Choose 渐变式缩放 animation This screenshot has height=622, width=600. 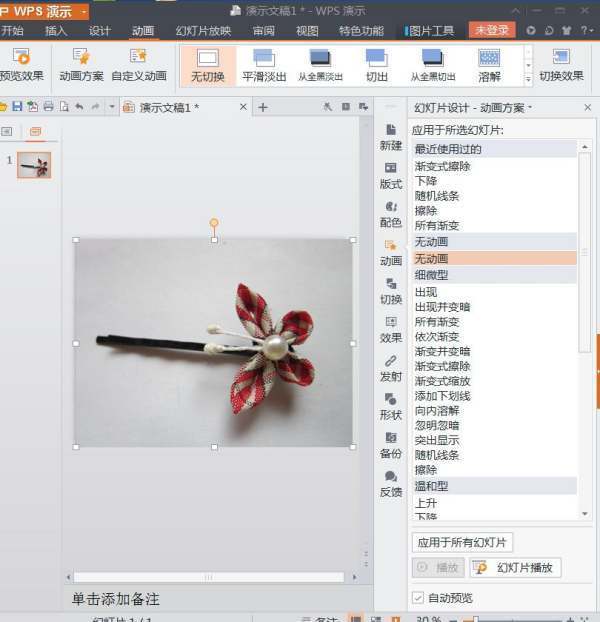pos(443,381)
